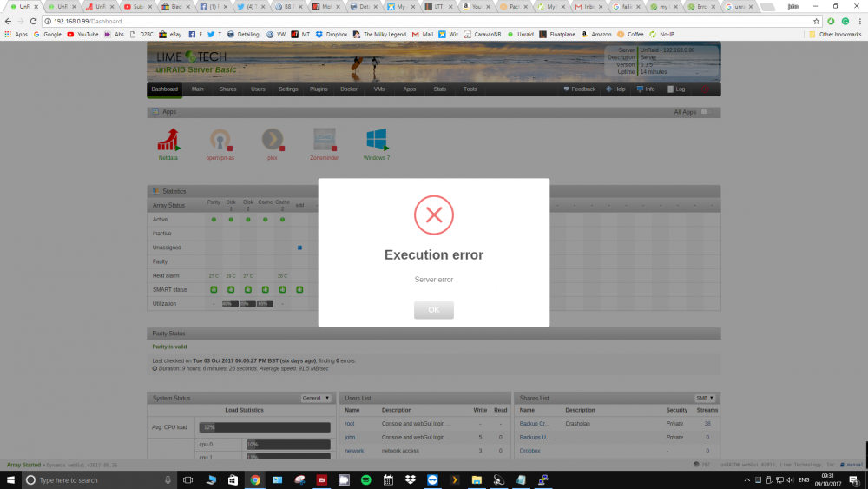Image resolution: width=868 pixels, height=489 pixels.
Task: Open the Windows Start menu
Action: 10,480
